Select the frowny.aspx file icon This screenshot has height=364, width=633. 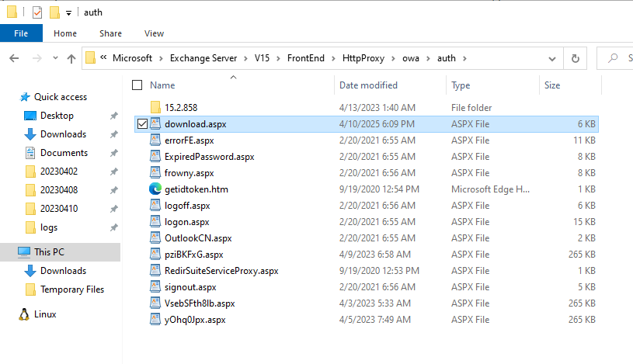pyautogui.click(x=155, y=172)
